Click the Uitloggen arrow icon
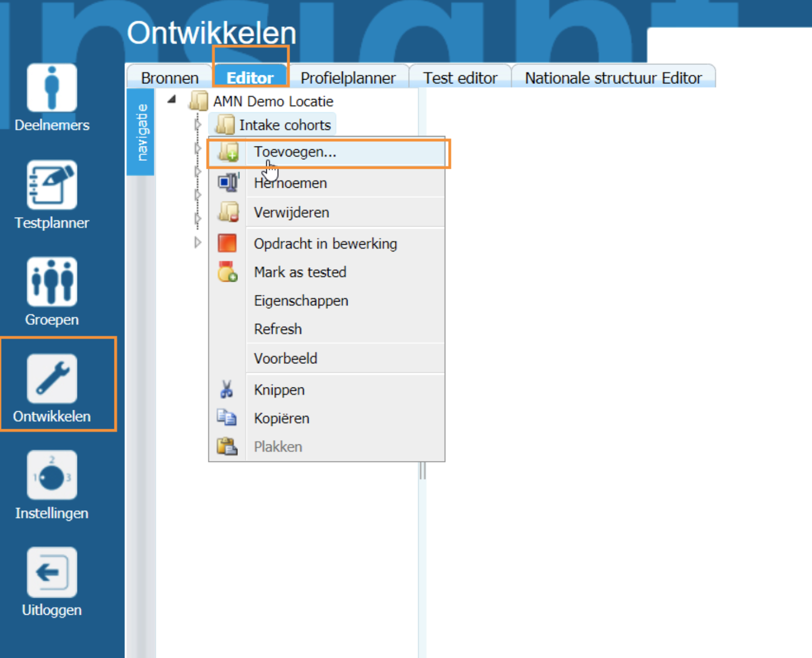 52,572
